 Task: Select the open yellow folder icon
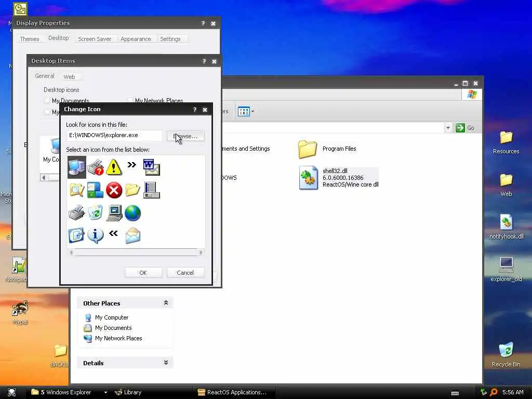(132, 190)
